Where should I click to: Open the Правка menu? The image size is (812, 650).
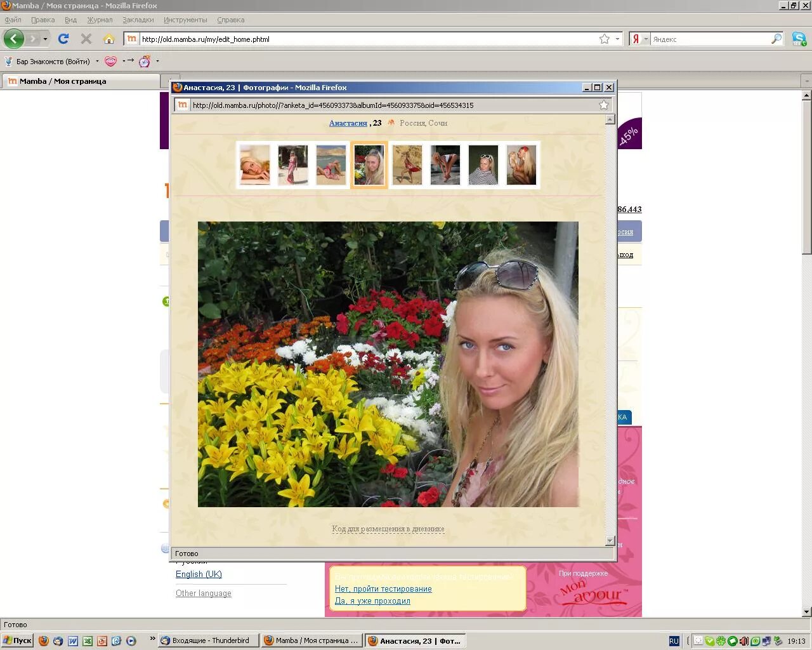coord(43,20)
